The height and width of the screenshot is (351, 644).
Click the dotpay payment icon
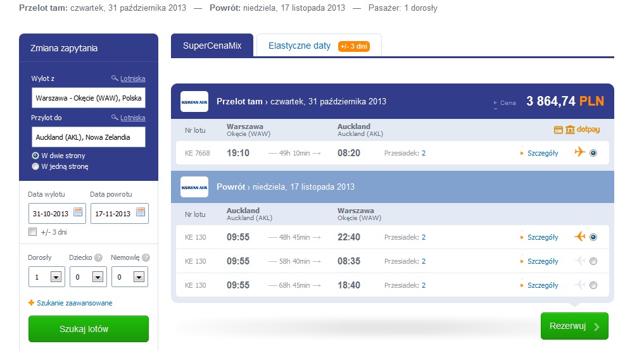(x=577, y=130)
